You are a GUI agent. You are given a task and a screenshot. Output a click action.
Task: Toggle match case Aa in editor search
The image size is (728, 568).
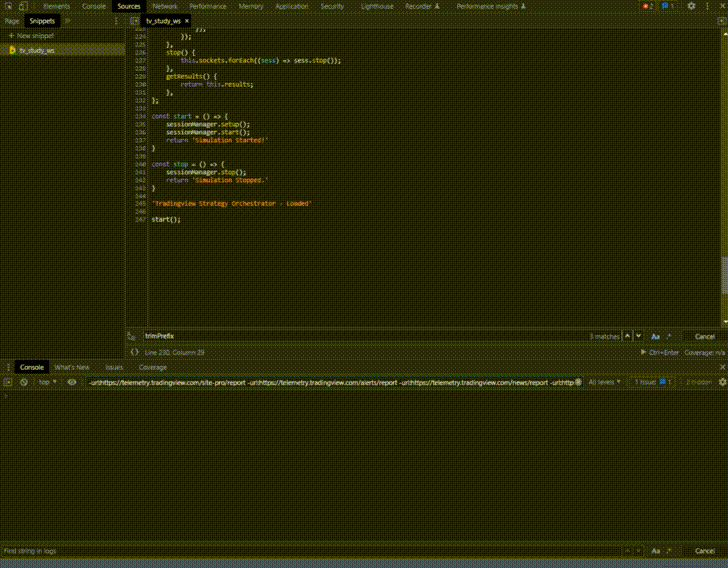[655, 337]
